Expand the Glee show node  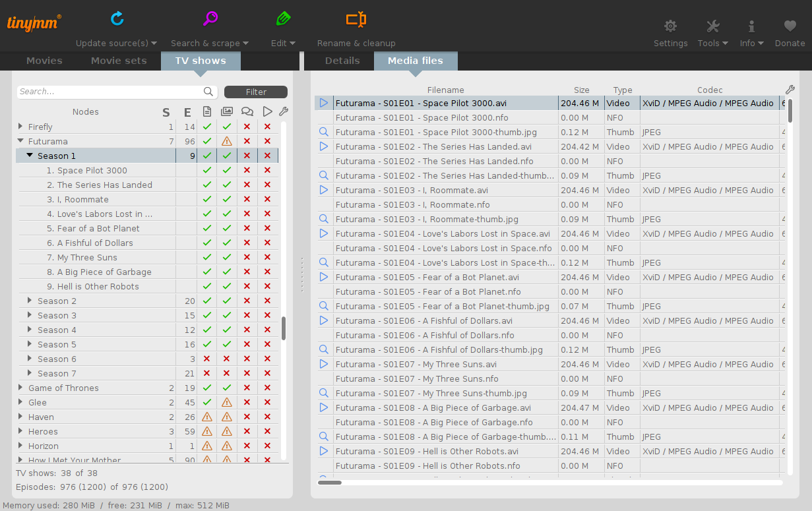pos(21,402)
